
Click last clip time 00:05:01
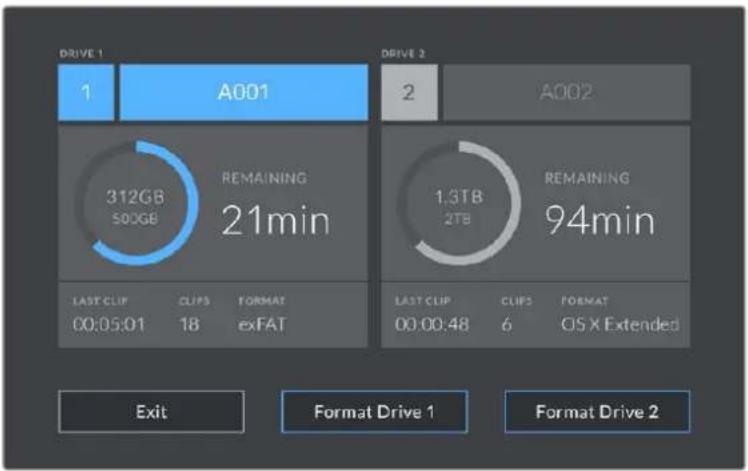[109, 324]
